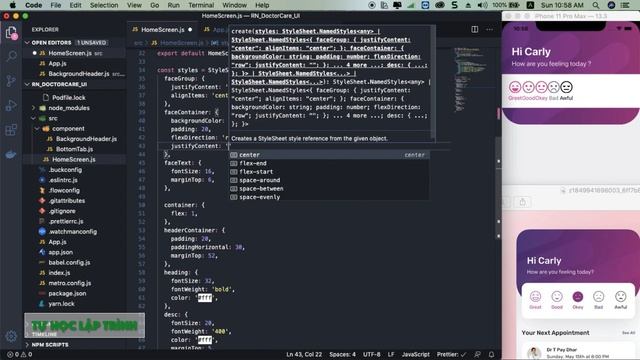This screenshot has height=360, width=640.
Task: Open the editor more actions ellipsis
Action: coord(489,29)
